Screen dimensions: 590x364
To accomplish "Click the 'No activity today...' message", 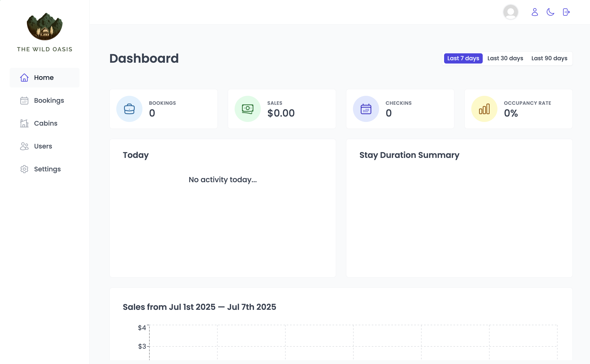I will click(223, 180).
